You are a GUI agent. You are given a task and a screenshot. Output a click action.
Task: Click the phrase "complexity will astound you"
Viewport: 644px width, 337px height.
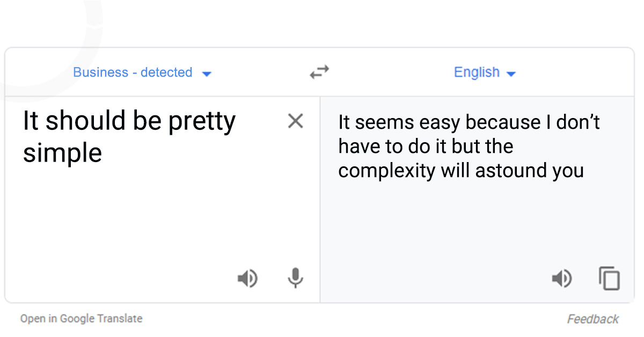coord(460,170)
